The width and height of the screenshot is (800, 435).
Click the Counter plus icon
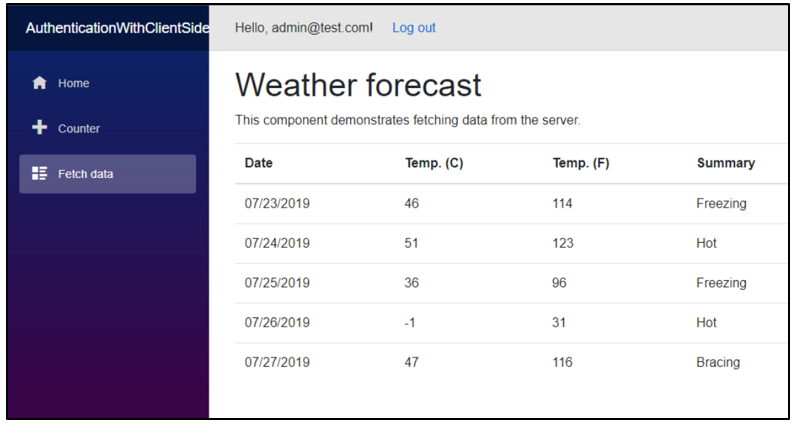(x=40, y=128)
